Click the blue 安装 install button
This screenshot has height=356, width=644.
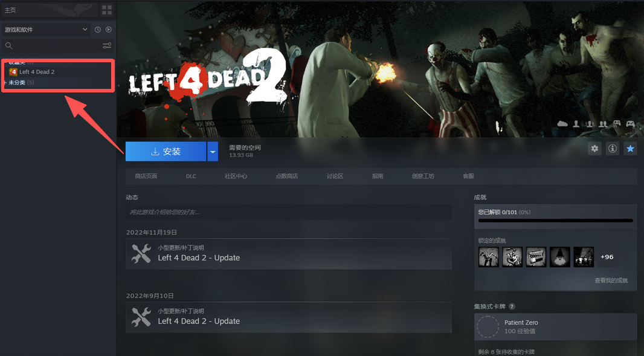[x=166, y=152]
